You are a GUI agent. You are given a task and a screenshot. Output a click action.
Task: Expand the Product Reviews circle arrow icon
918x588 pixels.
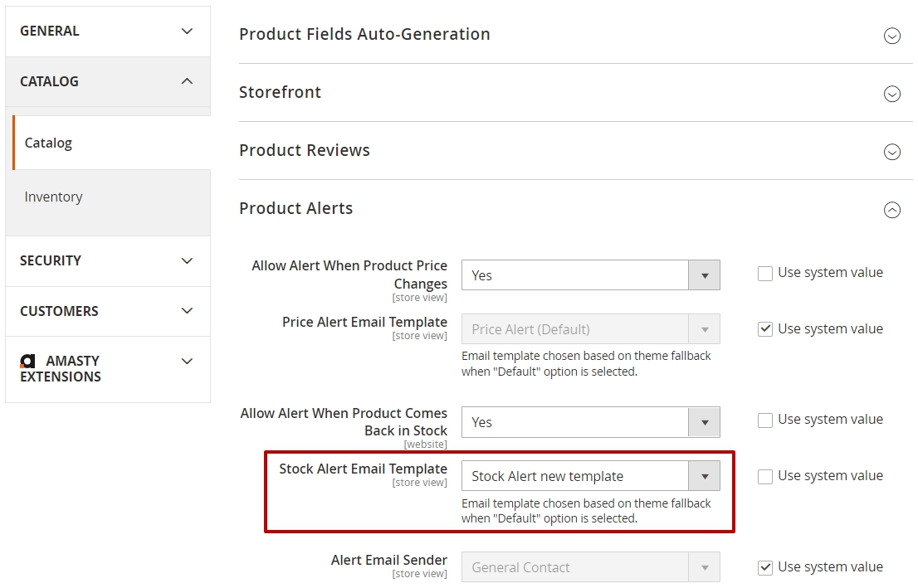click(891, 152)
